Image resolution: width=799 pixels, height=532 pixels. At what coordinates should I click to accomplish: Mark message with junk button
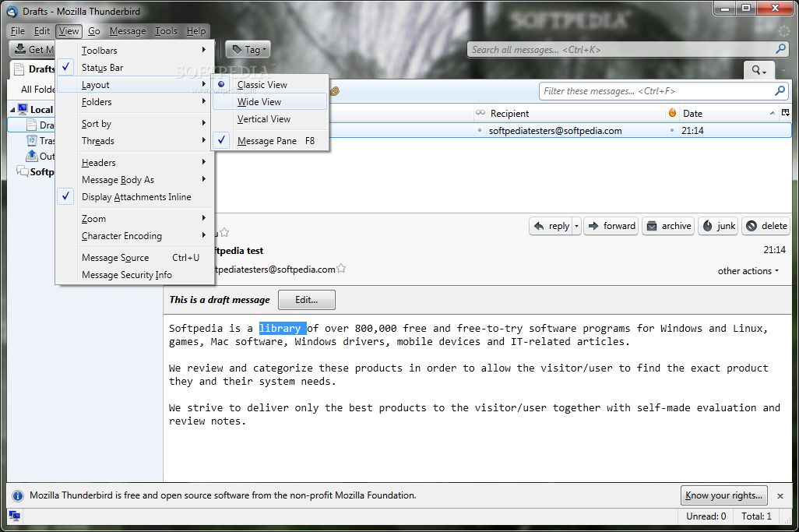(719, 226)
